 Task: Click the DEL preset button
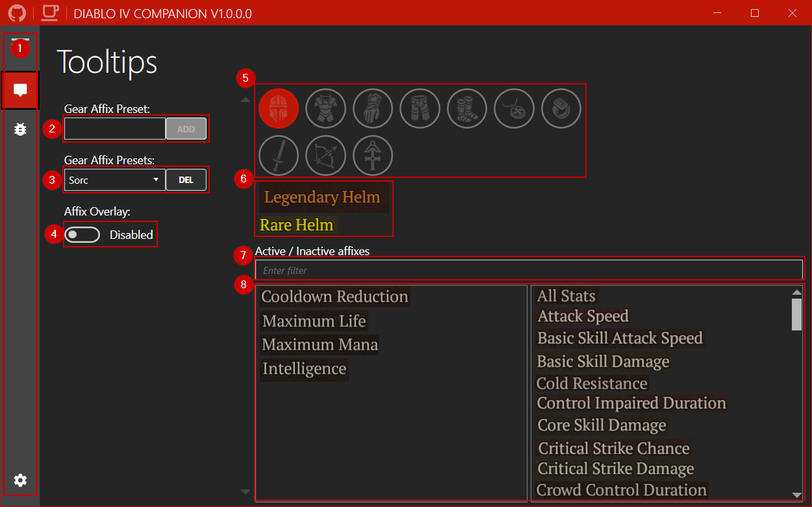pyautogui.click(x=186, y=180)
